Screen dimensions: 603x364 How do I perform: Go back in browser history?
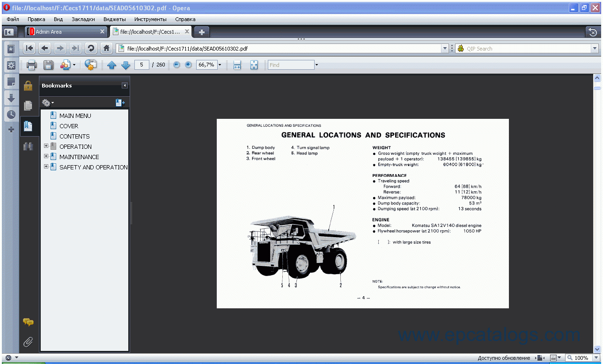[44, 48]
